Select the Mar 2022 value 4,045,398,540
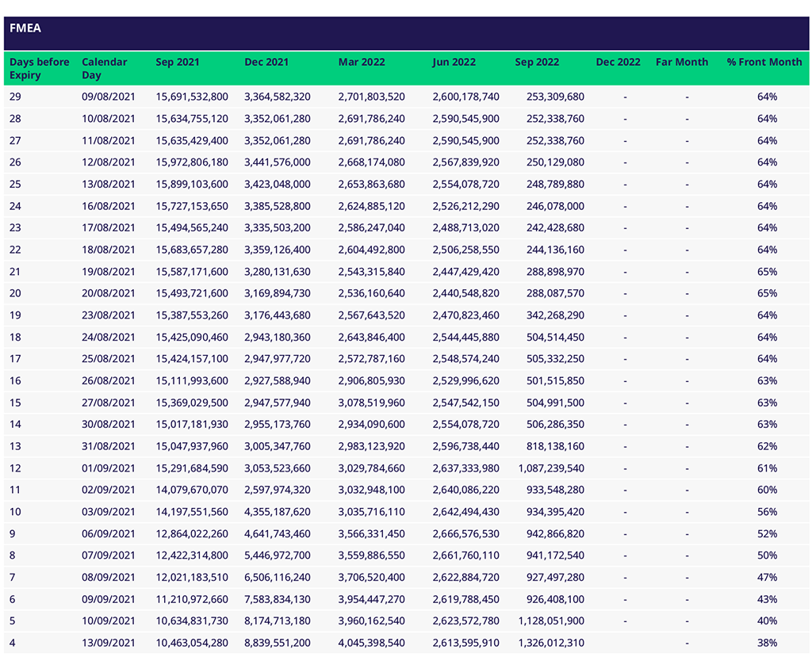 (371, 643)
